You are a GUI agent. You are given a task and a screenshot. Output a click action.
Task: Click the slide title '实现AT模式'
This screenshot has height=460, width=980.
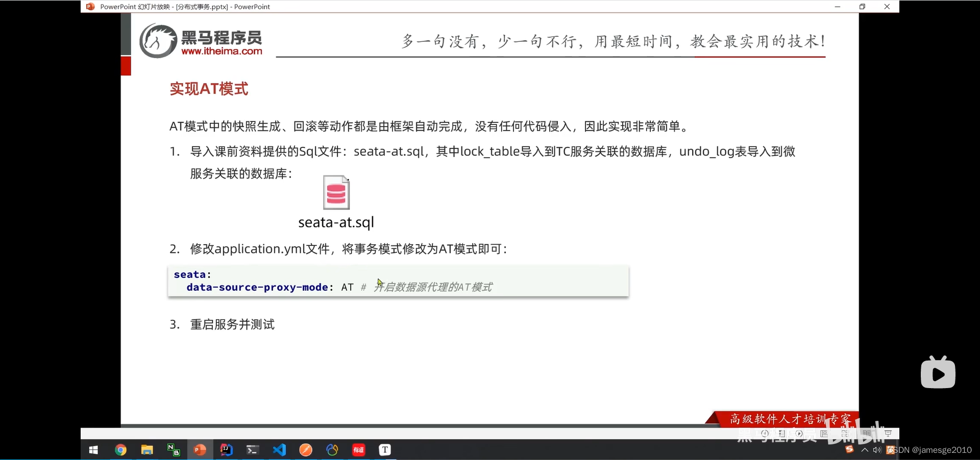pos(209,89)
